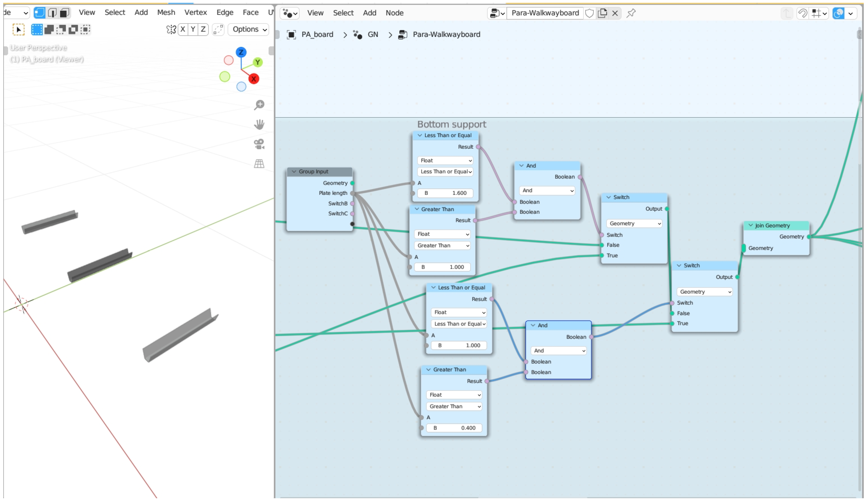Screen dimensions: 867x504
Task: Click the B value field showing 1.600
Action: point(445,193)
